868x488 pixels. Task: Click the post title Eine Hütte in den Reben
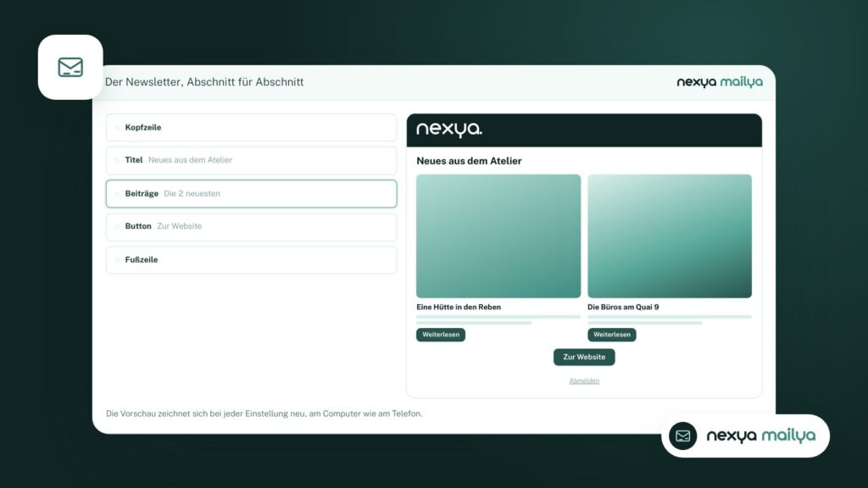459,307
